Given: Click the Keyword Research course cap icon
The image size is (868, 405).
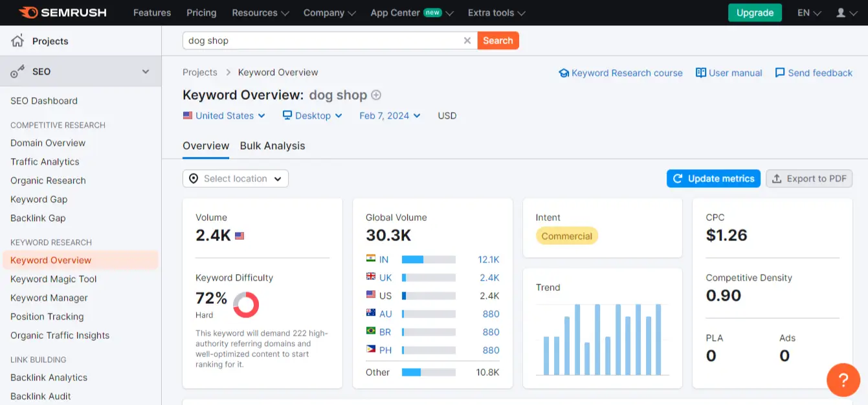Looking at the screenshot, I should tap(564, 73).
